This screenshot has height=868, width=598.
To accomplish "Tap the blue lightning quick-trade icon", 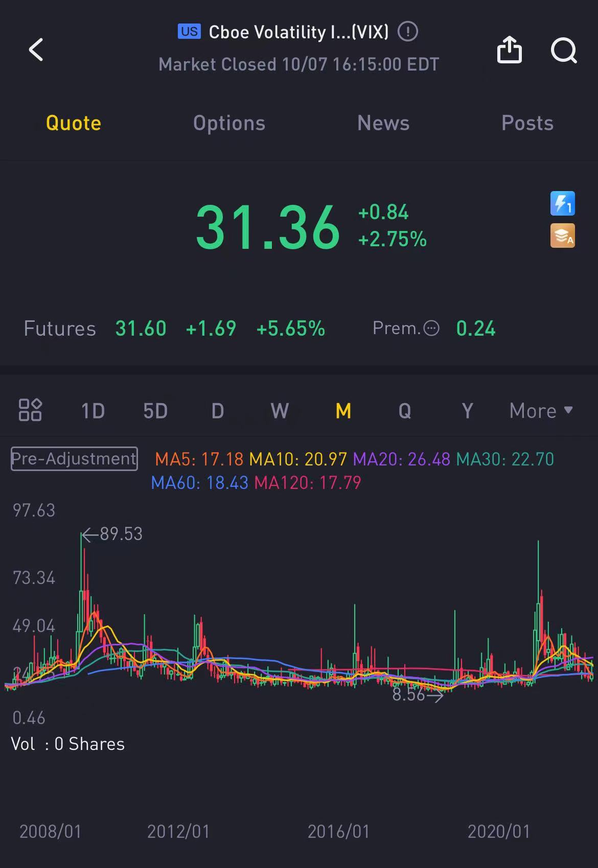I will click(x=562, y=203).
